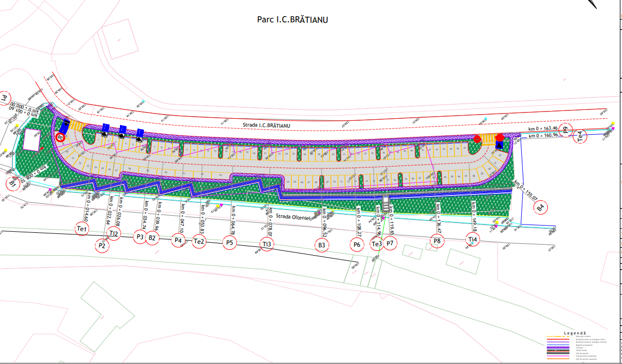Click the B1 circled marker
The height and width of the screenshot is (364, 622).
pos(13,183)
